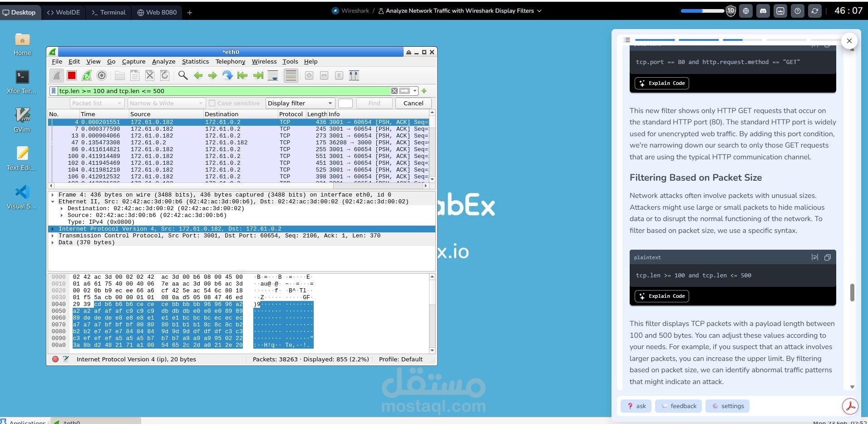
Task: Explain Code for the tcp.len filter
Action: pos(662,296)
